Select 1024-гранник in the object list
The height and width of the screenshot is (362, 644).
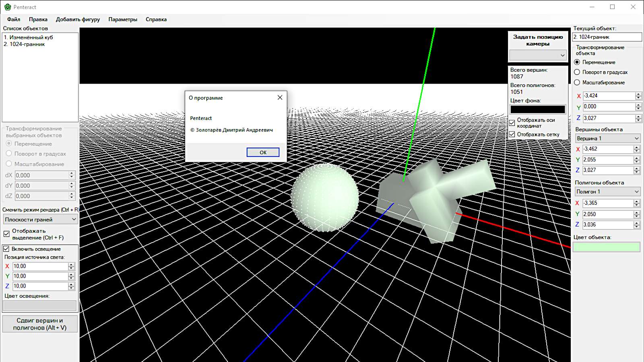pyautogui.click(x=27, y=44)
